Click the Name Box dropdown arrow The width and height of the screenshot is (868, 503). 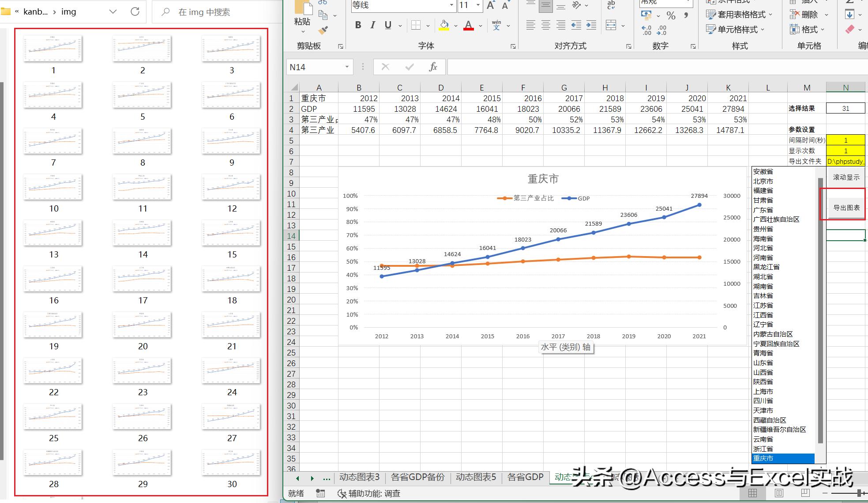pos(346,67)
